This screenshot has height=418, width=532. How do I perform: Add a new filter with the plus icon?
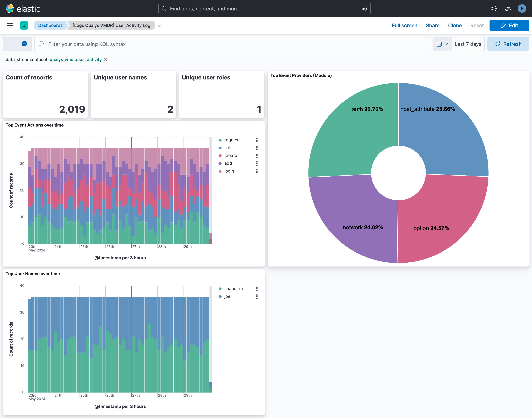[24, 44]
